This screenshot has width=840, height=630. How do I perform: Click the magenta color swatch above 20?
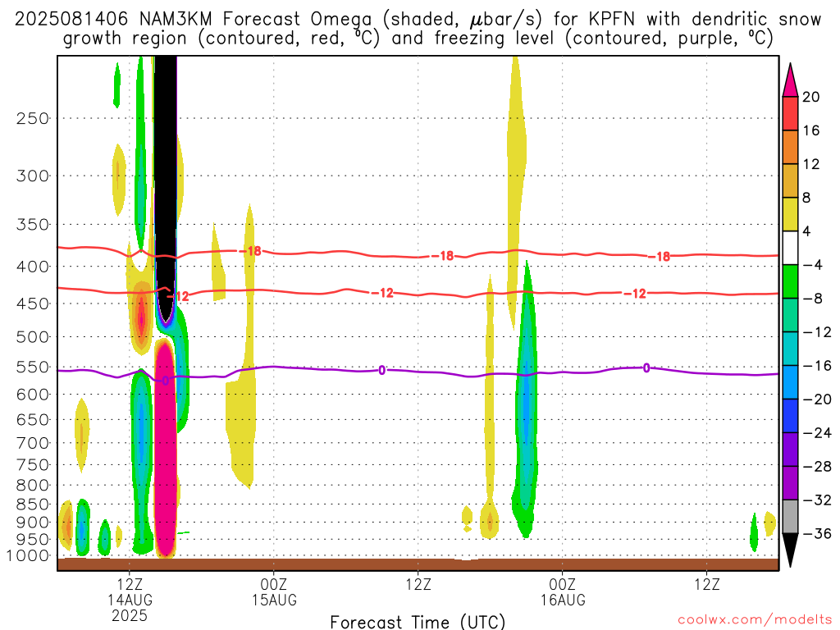pyautogui.click(x=790, y=80)
